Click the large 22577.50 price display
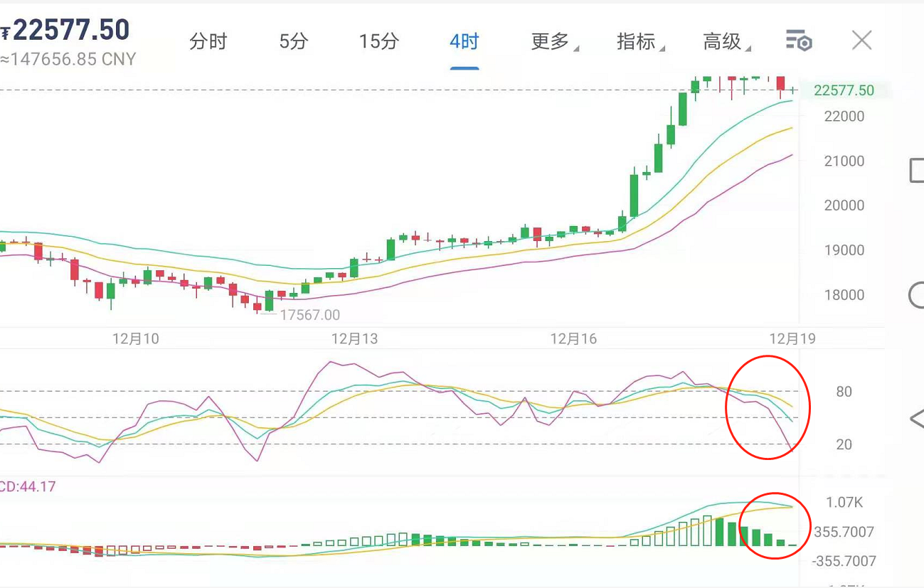This screenshot has height=588, width=924. pyautogui.click(x=71, y=31)
